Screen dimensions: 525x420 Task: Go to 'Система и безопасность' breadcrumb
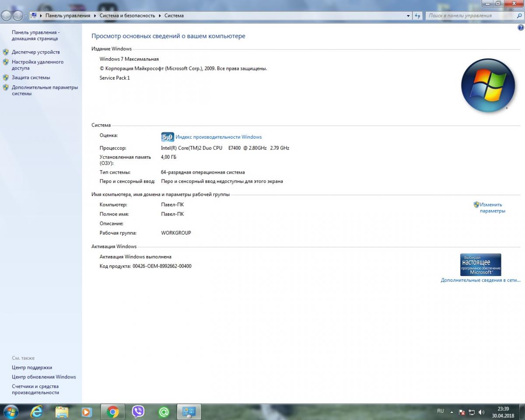click(x=127, y=16)
